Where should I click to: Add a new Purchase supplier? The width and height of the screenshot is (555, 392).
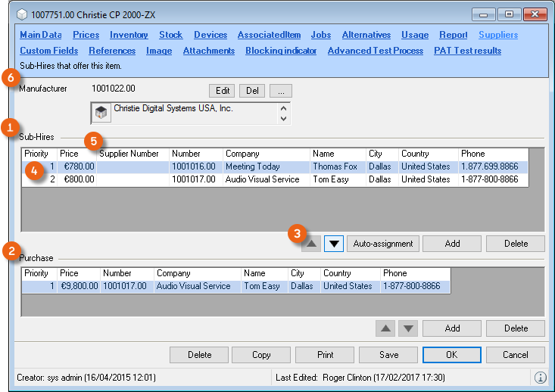tap(452, 328)
